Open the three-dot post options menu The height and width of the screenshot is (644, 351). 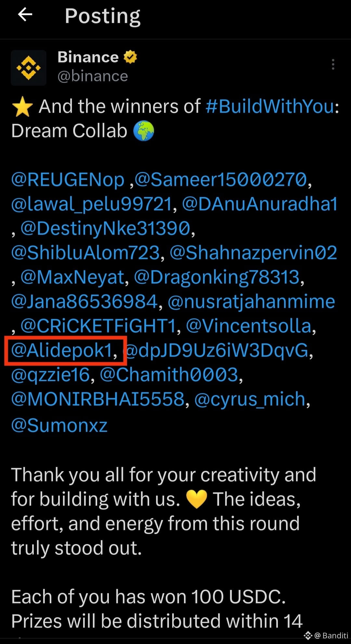[x=333, y=64]
